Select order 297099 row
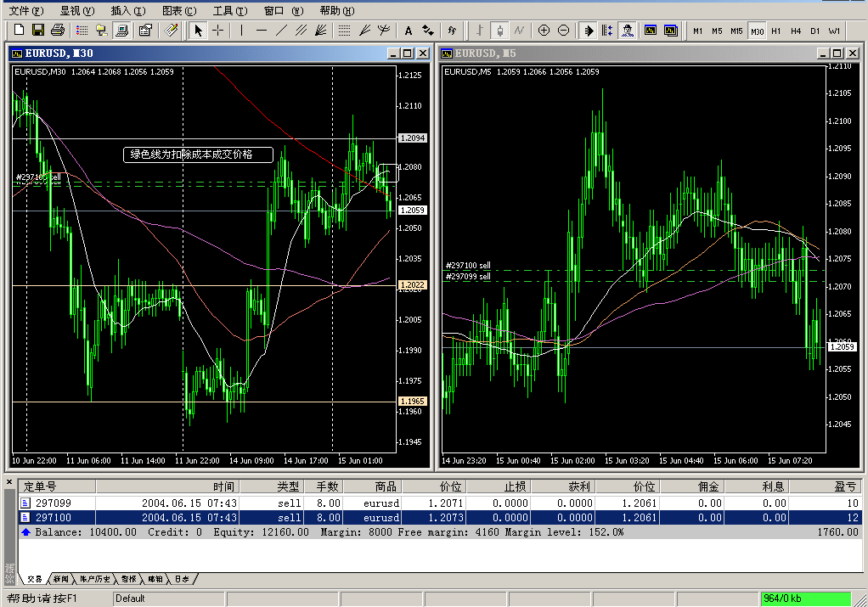Screen dimensions: 868x607 pos(53,503)
